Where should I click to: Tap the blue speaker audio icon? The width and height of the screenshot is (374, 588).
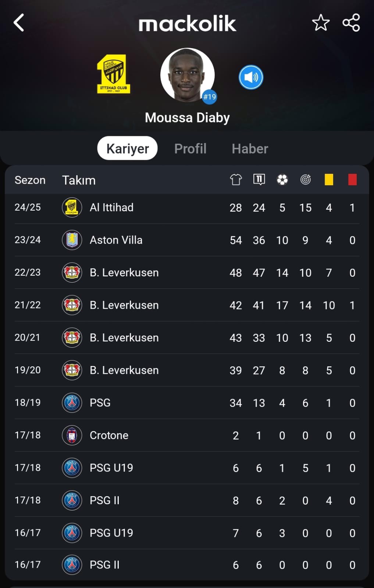(x=251, y=77)
